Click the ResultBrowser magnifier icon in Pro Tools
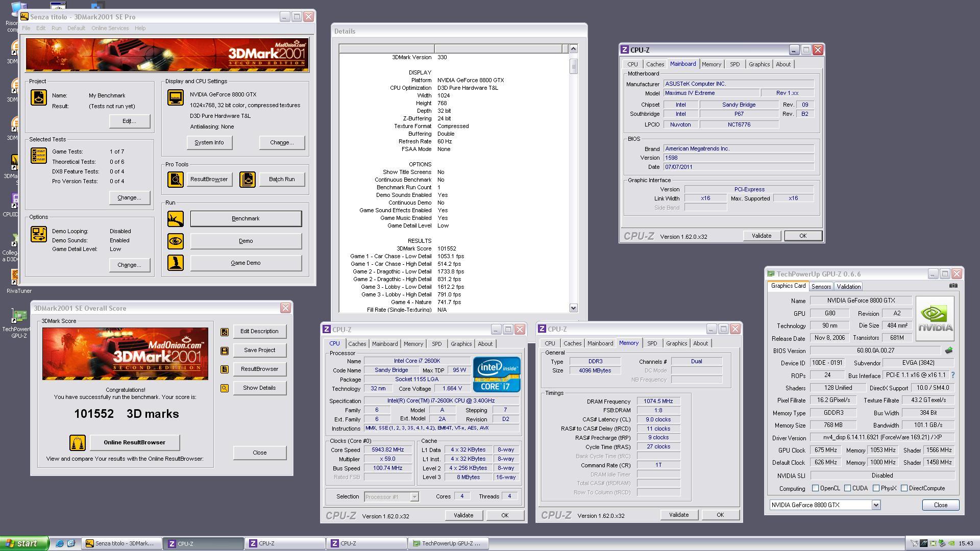The height and width of the screenshot is (551, 980). coord(176,180)
